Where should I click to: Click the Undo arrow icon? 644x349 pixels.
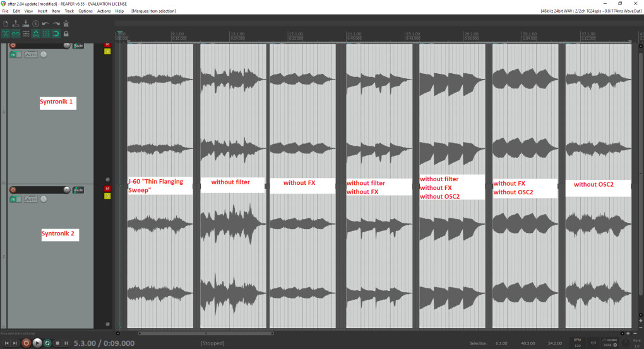(46, 24)
